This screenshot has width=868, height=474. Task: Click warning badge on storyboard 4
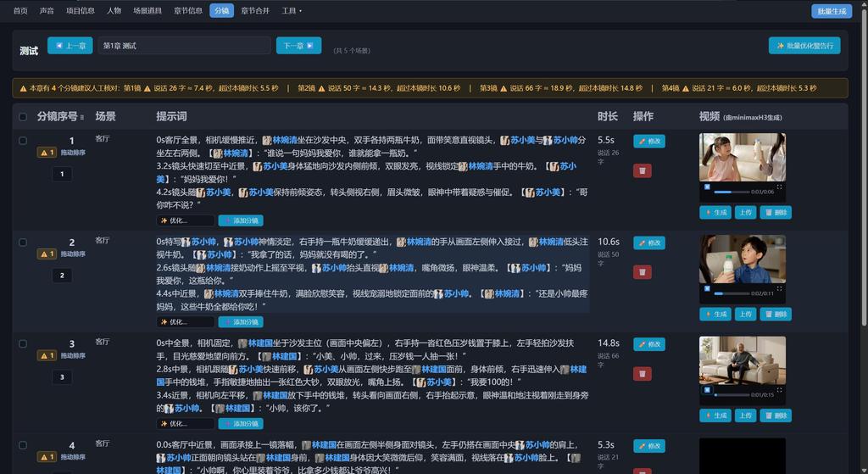coord(47,457)
